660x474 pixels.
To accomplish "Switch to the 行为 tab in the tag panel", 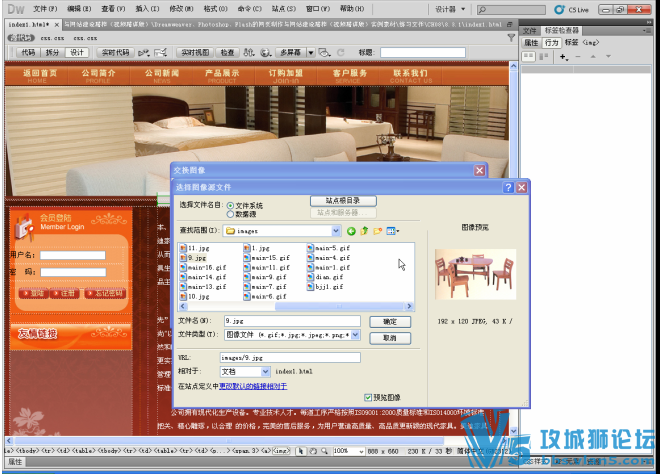I will point(551,43).
